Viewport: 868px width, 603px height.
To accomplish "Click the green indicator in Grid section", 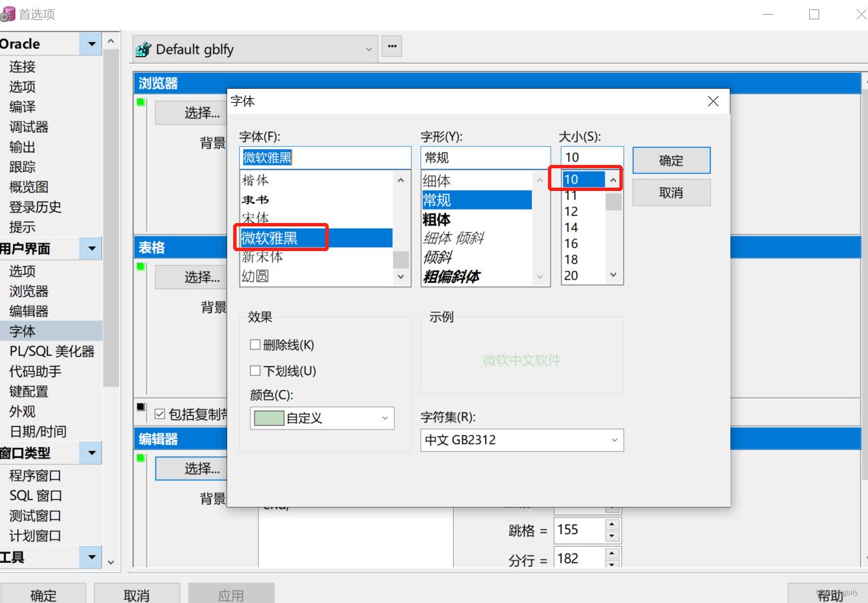I will pos(140,266).
